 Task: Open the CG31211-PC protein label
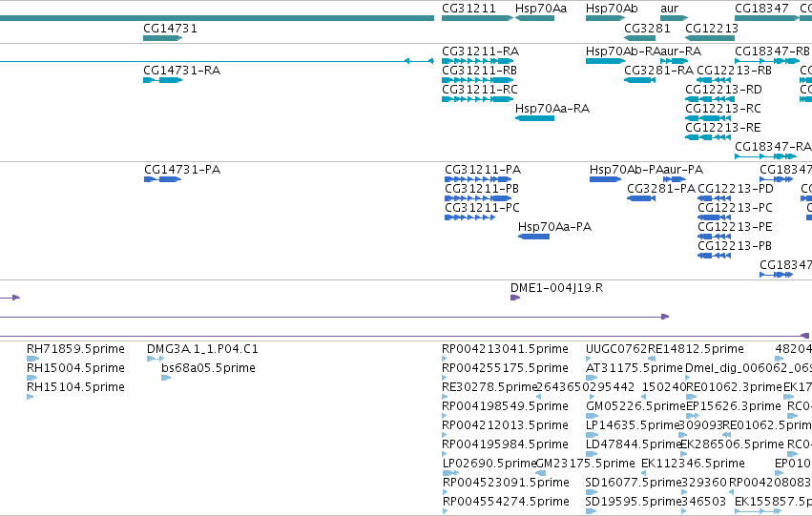tap(482, 208)
